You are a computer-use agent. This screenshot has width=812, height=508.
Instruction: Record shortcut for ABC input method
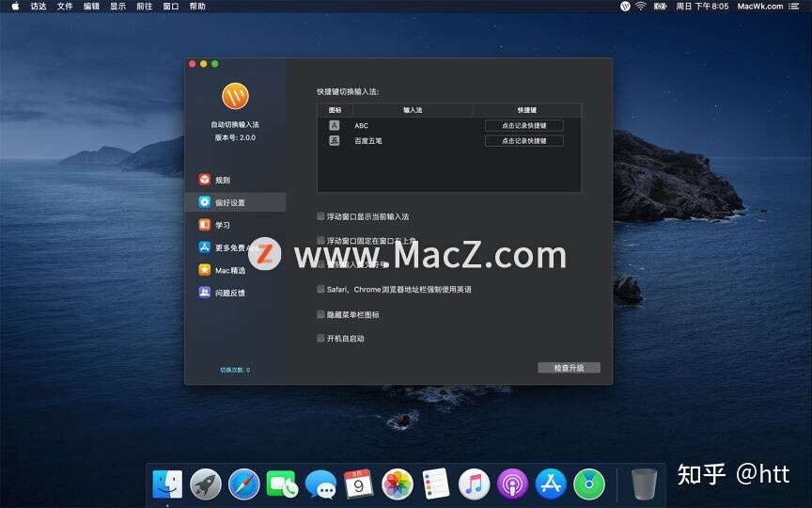524,125
